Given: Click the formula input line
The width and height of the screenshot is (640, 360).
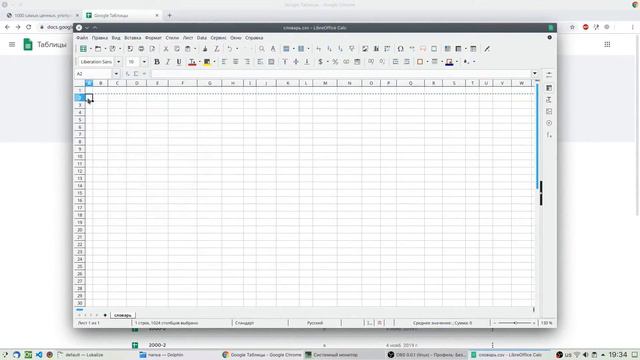Looking at the screenshot, I should 340,74.
